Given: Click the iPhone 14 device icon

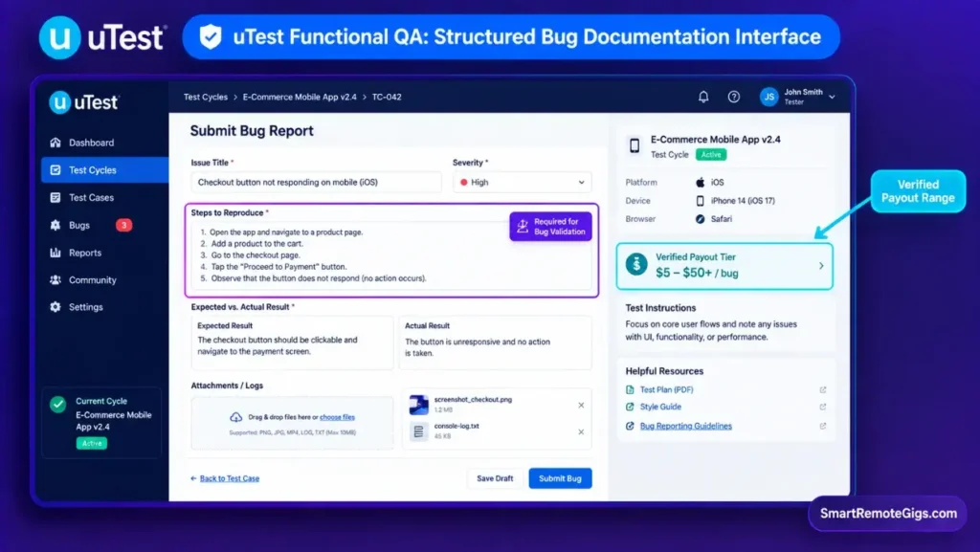Looking at the screenshot, I should tap(700, 201).
